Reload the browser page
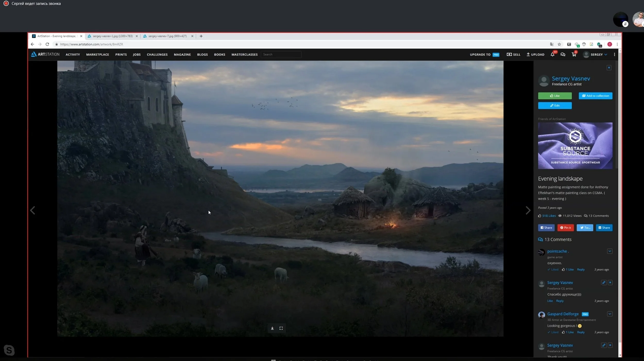 (x=47, y=44)
